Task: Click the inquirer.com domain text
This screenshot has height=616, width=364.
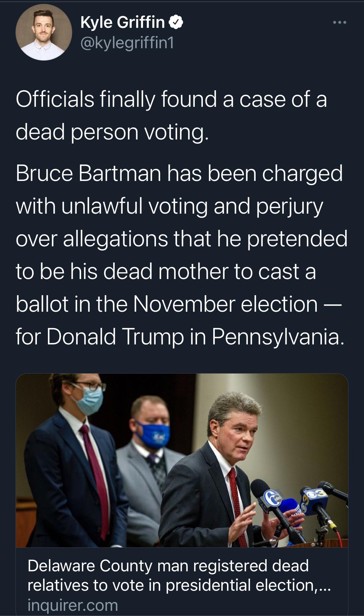Action: (x=73, y=605)
